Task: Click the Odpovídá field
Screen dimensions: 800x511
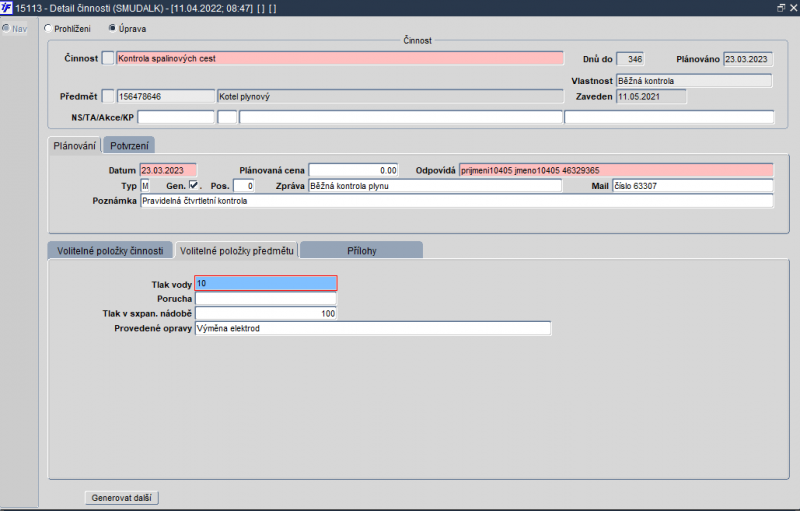Action: (616, 170)
